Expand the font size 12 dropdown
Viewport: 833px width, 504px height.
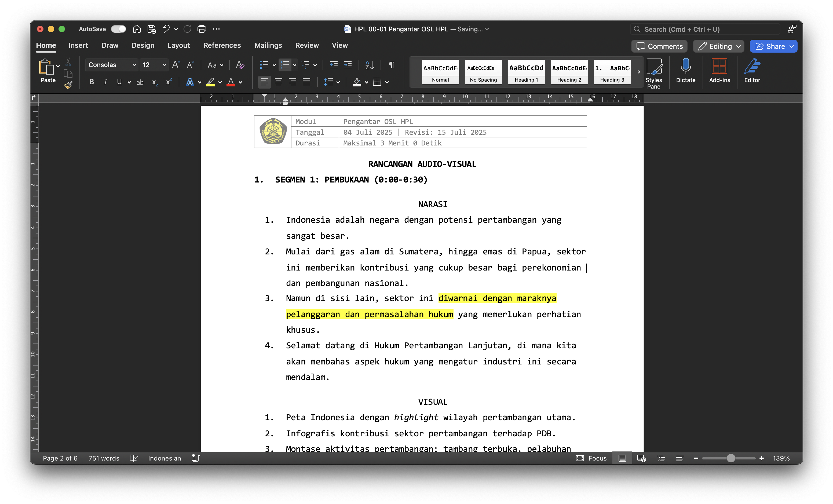pos(164,65)
